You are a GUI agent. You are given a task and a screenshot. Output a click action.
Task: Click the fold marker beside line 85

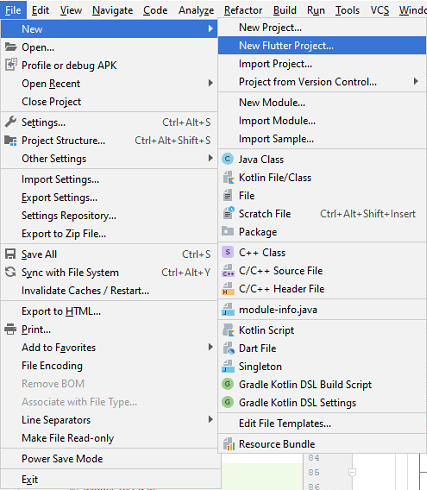coord(352,472)
